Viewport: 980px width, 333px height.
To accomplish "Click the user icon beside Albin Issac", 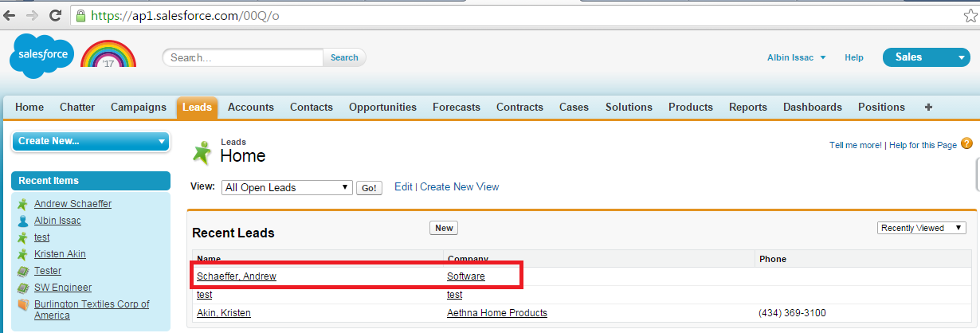I will (x=22, y=221).
